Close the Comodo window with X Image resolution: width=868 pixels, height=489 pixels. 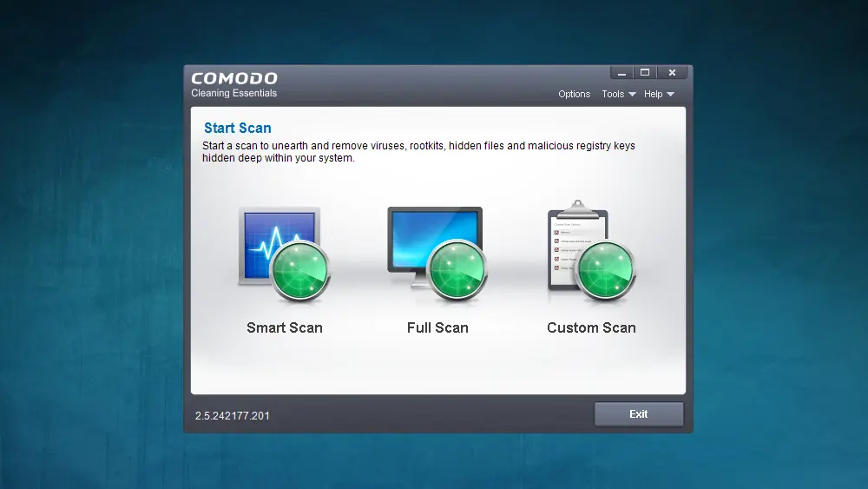click(x=672, y=73)
